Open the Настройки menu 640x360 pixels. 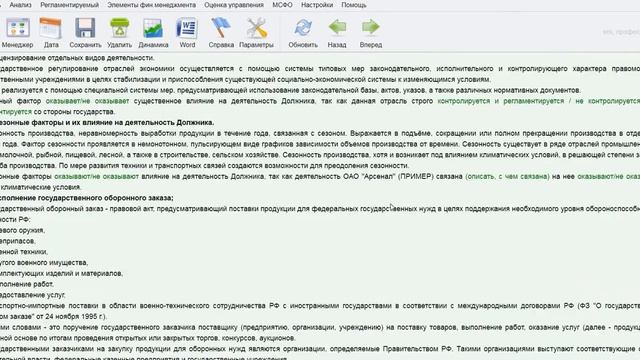tap(317, 5)
